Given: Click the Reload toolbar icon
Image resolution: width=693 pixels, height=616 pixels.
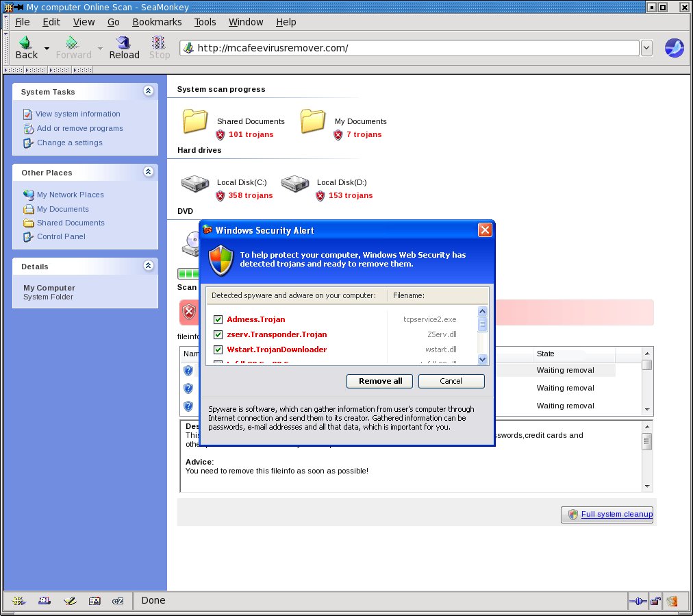Looking at the screenshot, I should 123,42.
